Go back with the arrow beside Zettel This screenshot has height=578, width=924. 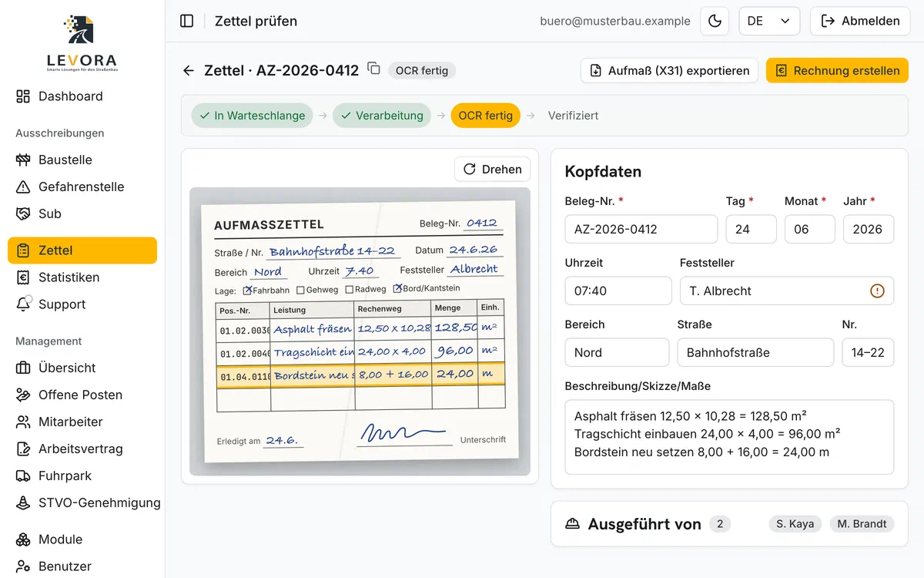189,71
